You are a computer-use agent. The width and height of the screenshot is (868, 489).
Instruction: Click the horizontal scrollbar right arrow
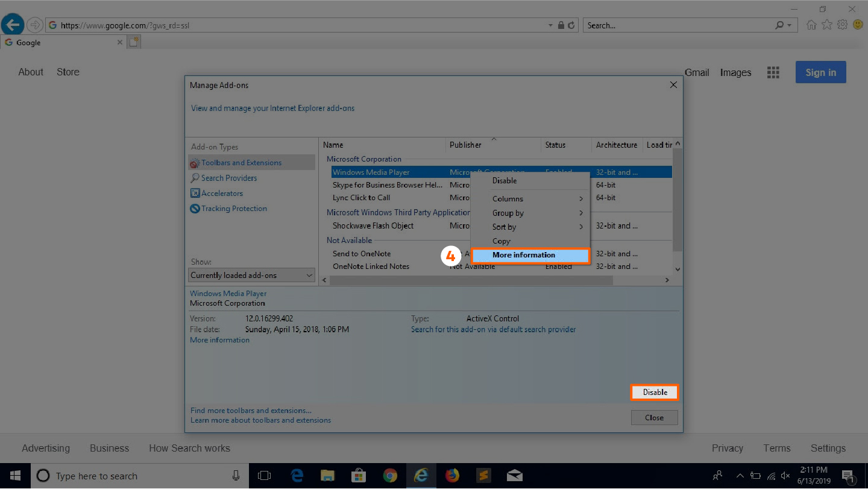click(x=667, y=280)
